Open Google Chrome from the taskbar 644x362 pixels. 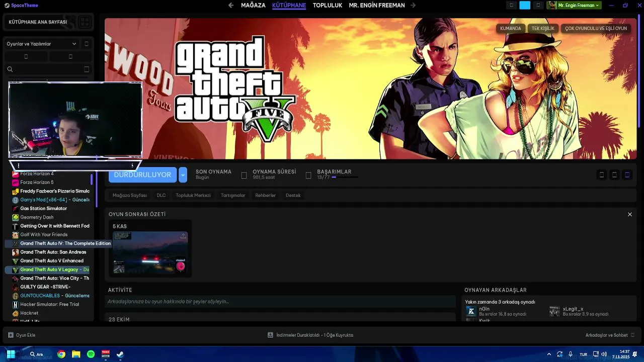[61, 354]
